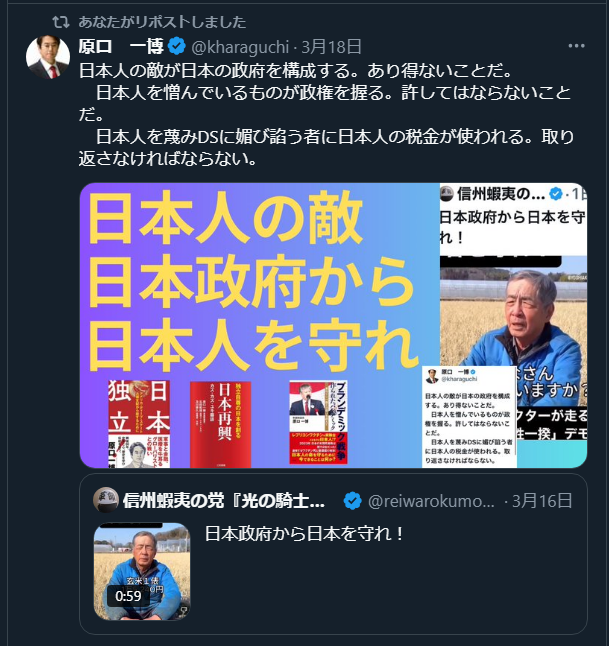Open the @kharaguchi handle link
Viewport: 609px width, 646px height.
point(240,47)
